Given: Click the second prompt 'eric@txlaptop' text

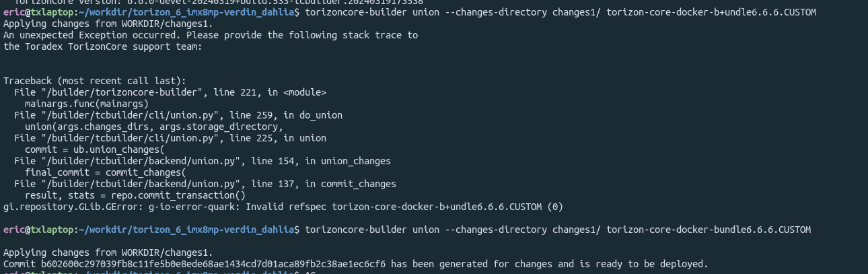Looking at the screenshot, I should (x=38, y=230).
